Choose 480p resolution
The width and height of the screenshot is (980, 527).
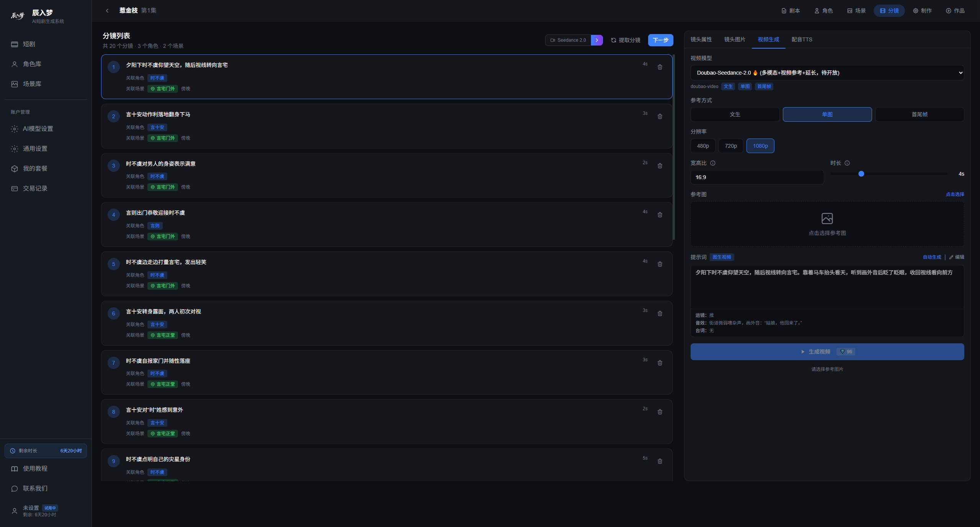click(x=703, y=146)
